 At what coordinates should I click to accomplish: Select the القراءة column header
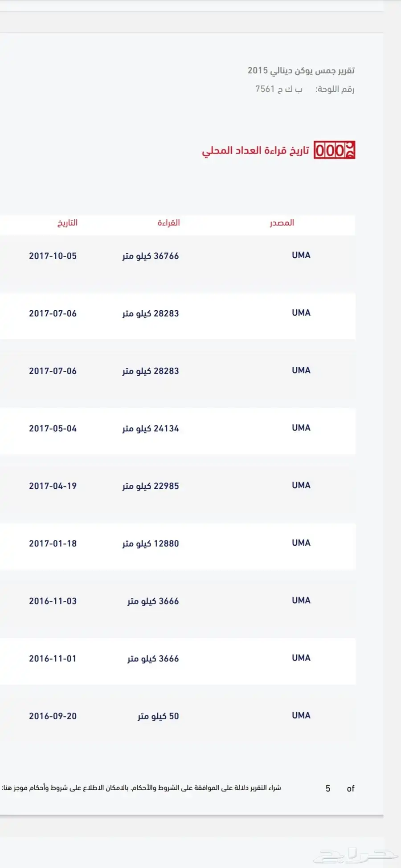168,223
